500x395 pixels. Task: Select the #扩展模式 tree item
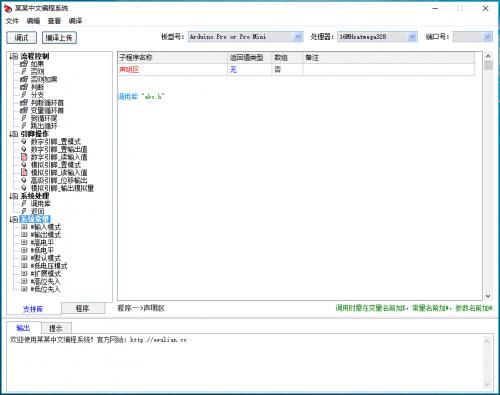46,273
